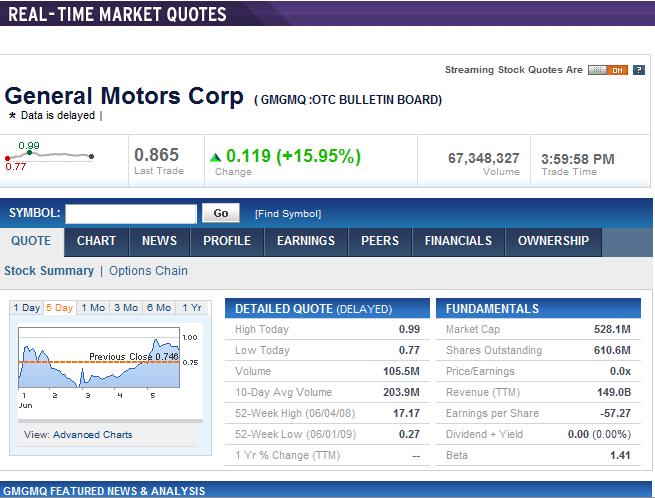The width and height of the screenshot is (655, 498).
Task: Click the Low Today row value 0.77
Action: [409, 350]
